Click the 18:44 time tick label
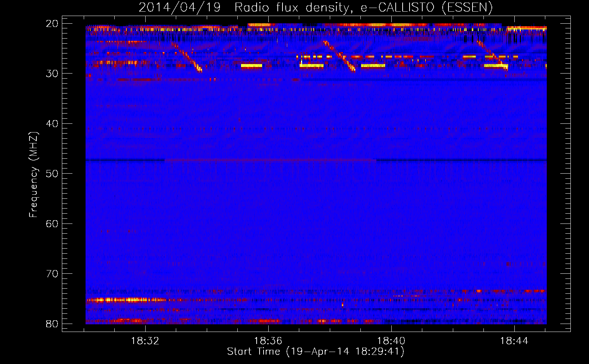 pyautogui.click(x=514, y=341)
